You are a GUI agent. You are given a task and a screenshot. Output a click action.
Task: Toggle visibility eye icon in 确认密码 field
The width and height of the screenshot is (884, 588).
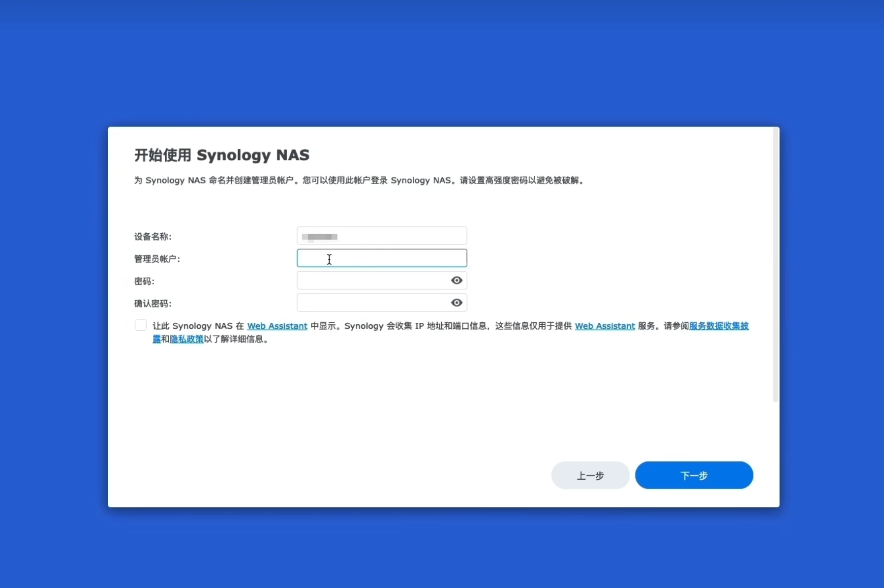[457, 303]
